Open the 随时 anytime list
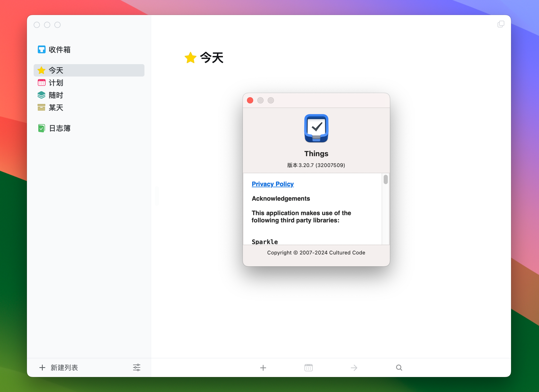 (89, 95)
